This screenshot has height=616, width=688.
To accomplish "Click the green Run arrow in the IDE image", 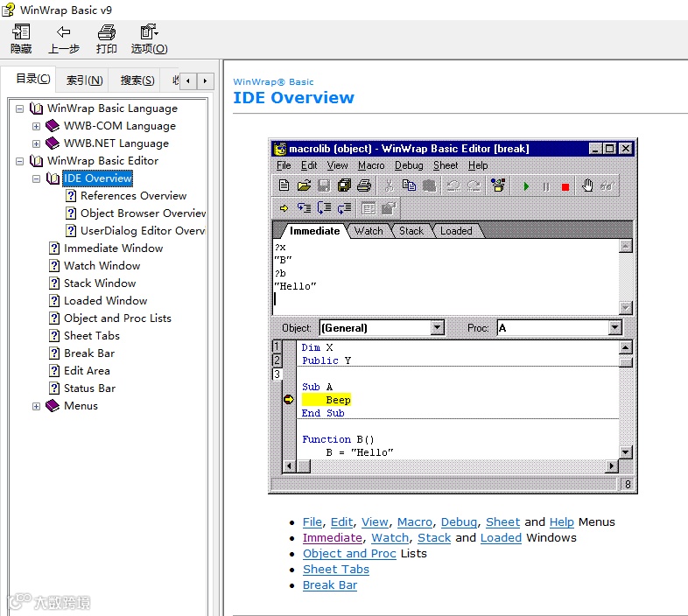I will point(526,186).
